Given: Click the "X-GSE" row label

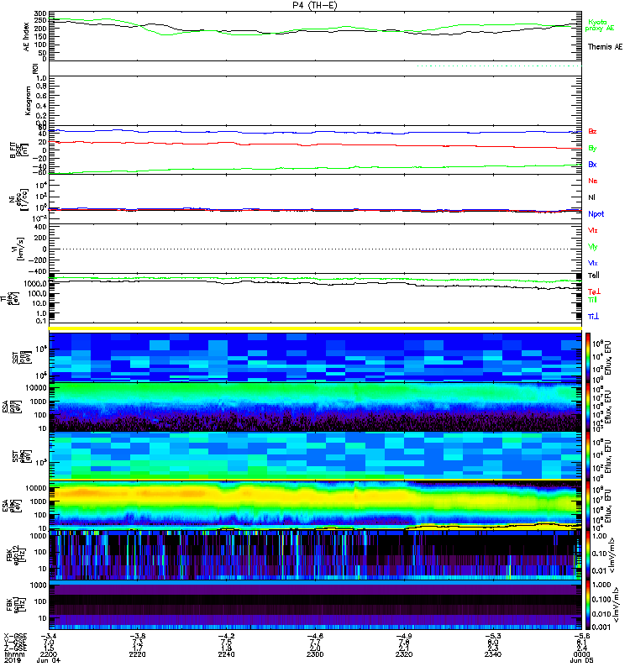Looking at the screenshot, I should tap(14, 636).
